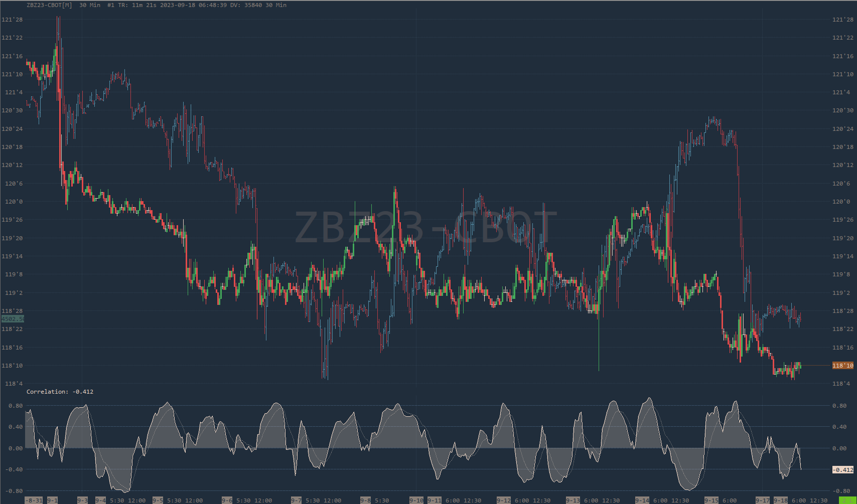Image resolution: width=857 pixels, height=504 pixels.
Task: Select the 9-15 date label on time axis
Action: [x=711, y=500]
